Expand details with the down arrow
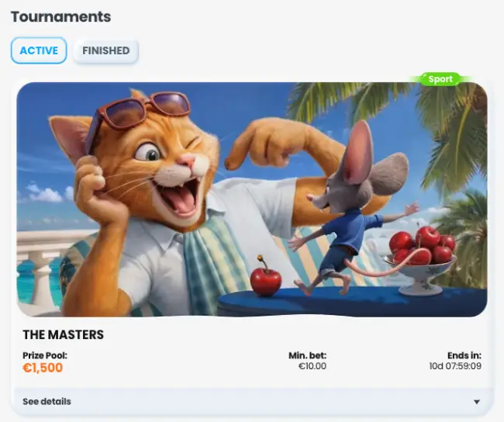Image resolution: width=504 pixels, height=422 pixels. [477, 402]
